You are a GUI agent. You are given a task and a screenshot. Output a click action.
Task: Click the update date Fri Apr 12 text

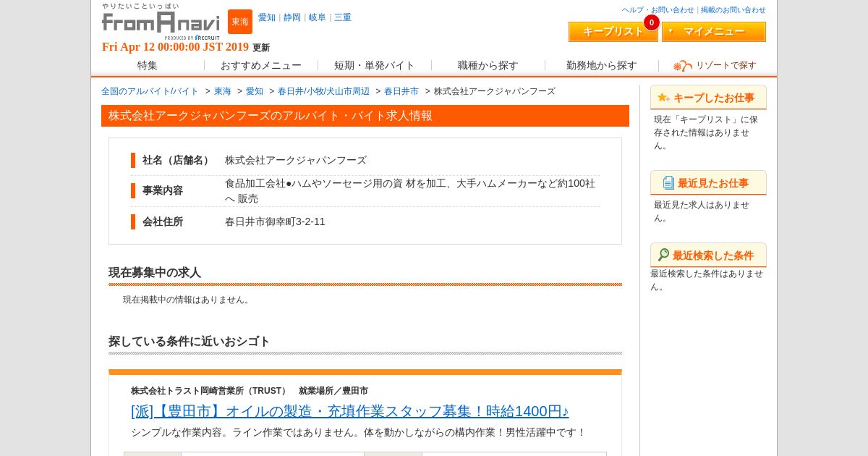click(175, 47)
